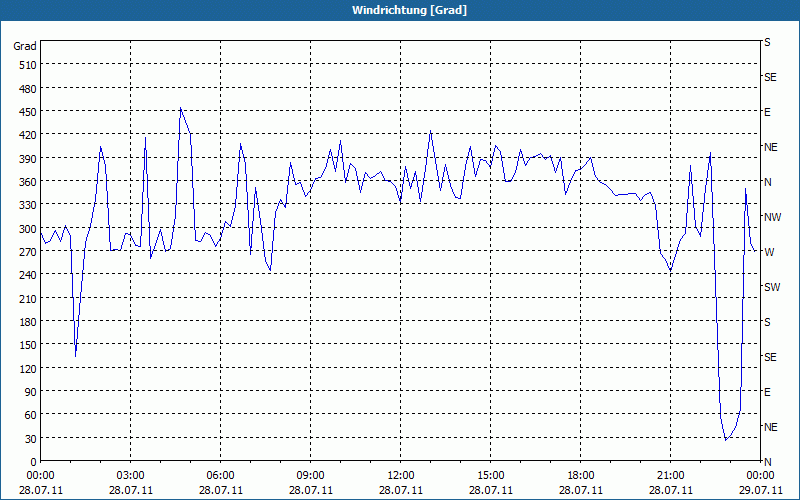Click compass label S level with 180
This screenshot has width=800, height=500.
click(767, 322)
